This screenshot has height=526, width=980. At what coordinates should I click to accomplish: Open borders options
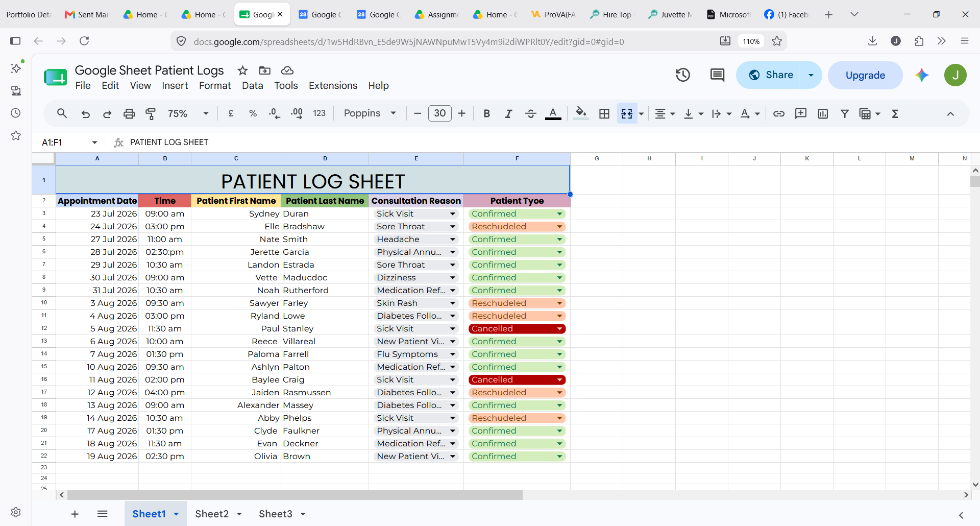[x=604, y=113]
